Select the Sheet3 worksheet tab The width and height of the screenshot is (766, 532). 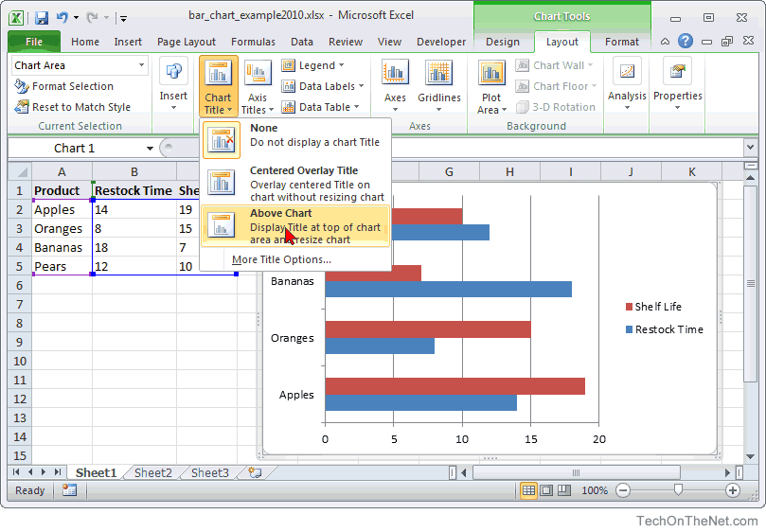pos(209,472)
